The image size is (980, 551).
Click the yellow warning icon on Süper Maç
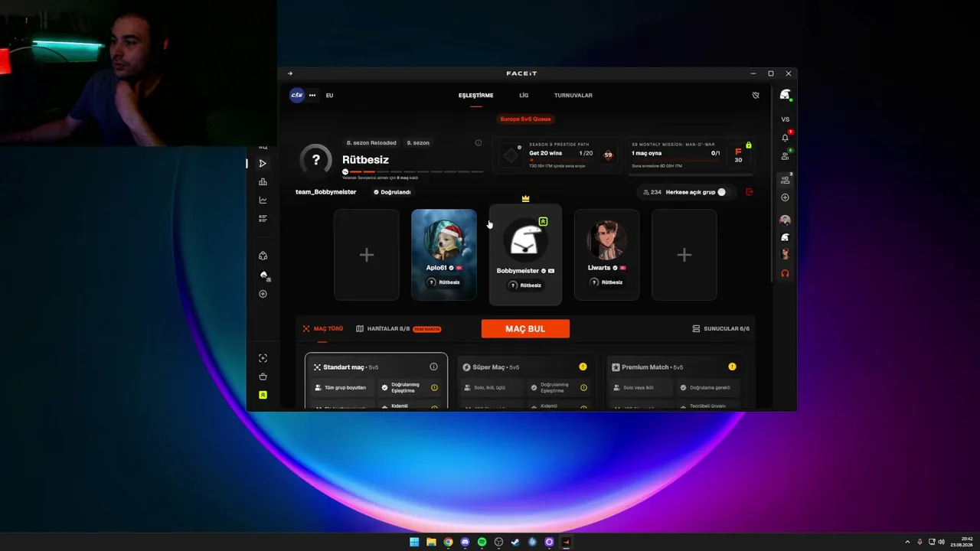pos(583,367)
